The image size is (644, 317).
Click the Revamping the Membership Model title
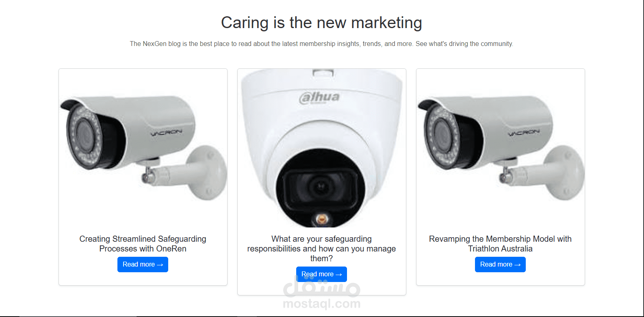[500, 244]
